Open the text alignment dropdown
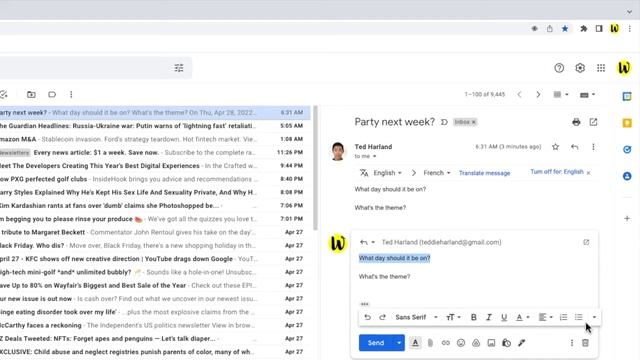Screen dimensions: 640x360 tap(545, 317)
